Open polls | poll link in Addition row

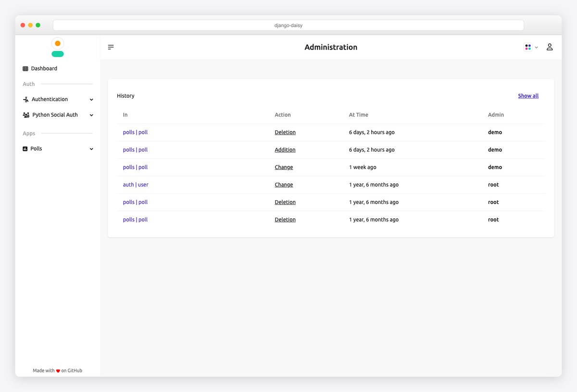pyautogui.click(x=135, y=150)
